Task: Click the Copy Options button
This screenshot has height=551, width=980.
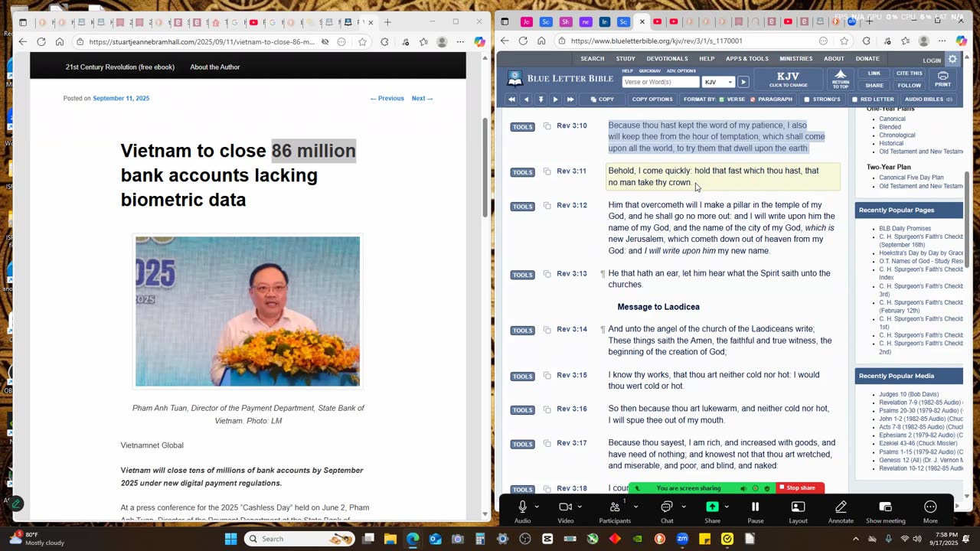Action: [652, 99]
